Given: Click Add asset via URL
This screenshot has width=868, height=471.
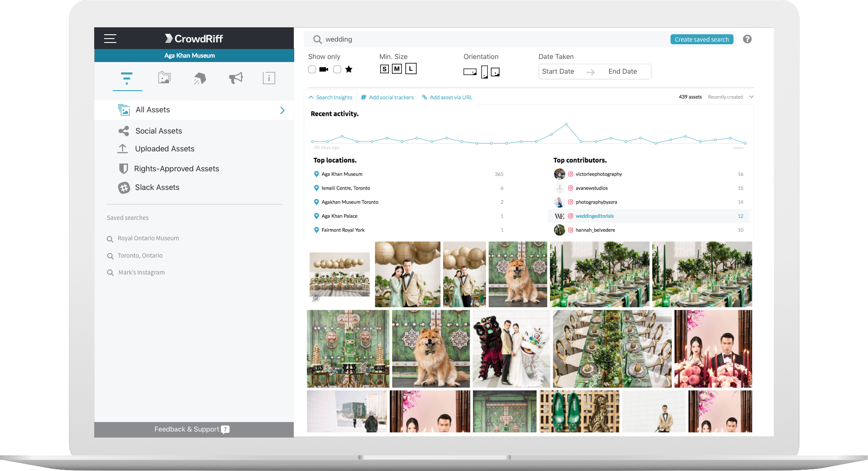Looking at the screenshot, I should [x=447, y=98].
